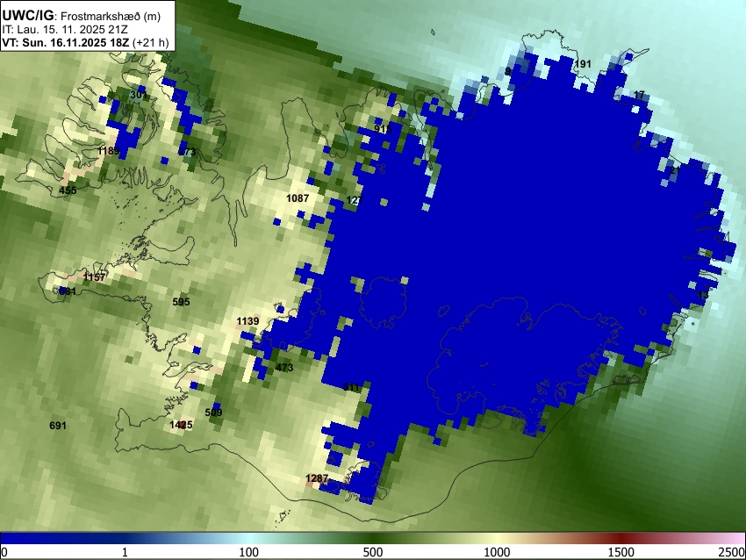The width and height of the screenshot is (746, 560).
Task: Click the legend tick label 2500
Action: point(732,552)
